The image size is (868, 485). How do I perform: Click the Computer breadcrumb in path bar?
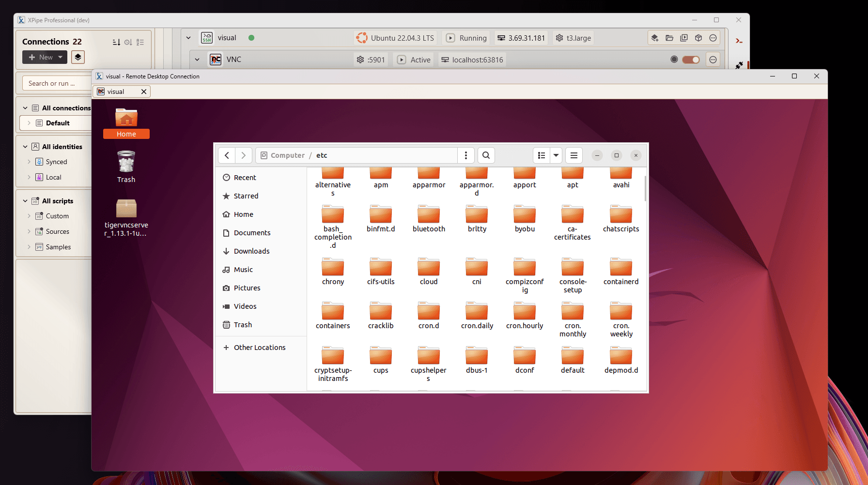pyautogui.click(x=288, y=155)
